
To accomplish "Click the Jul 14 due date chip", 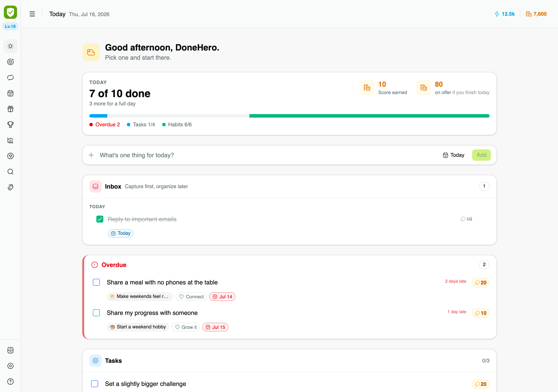I will pos(222,297).
